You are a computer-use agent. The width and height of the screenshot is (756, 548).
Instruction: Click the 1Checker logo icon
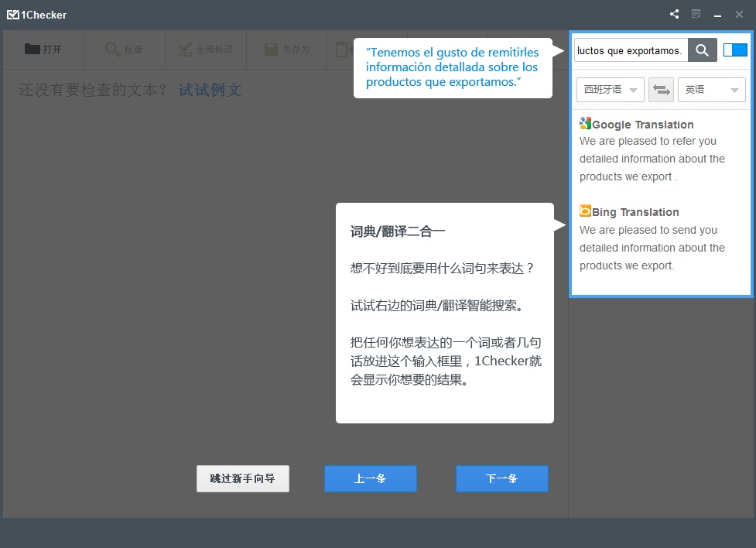[x=13, y=15]
